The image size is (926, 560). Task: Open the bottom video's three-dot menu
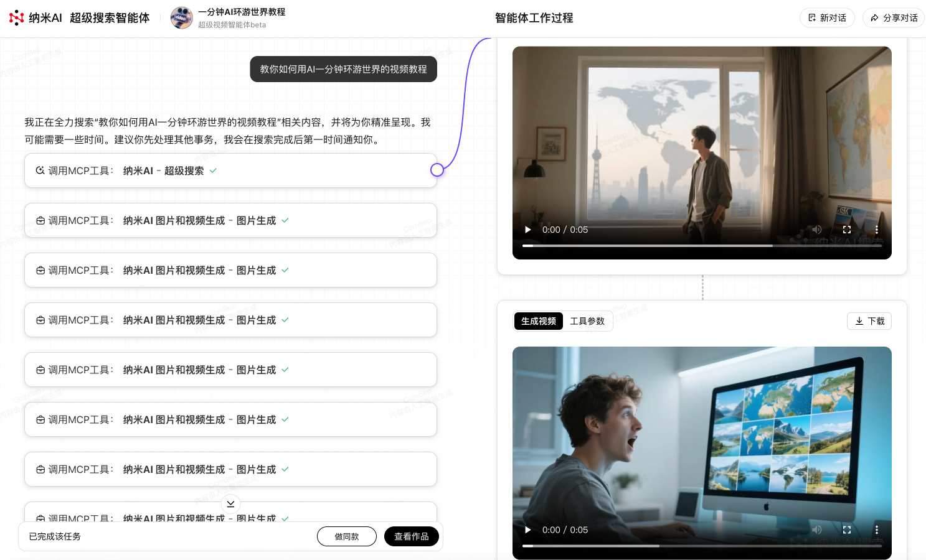coord(877,530)
